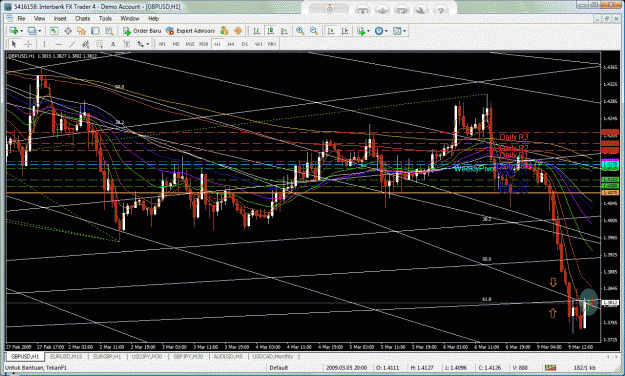Switch to EURGBP,H1 chart tab

(107, 356)
